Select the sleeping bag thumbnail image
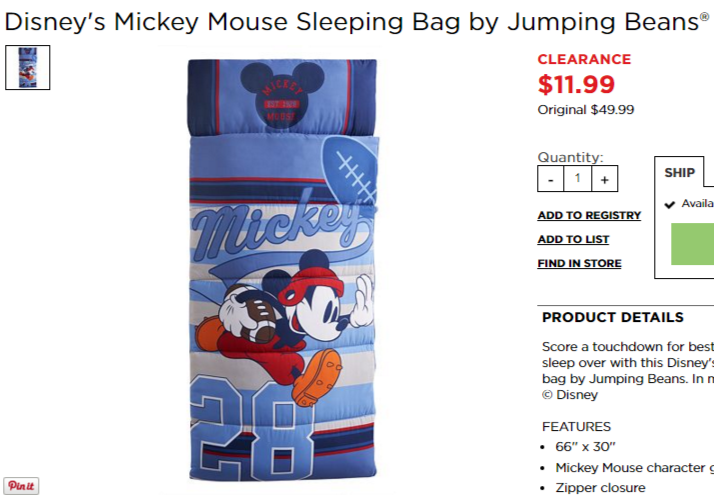Screen dimensions: 714x495 pyautogui.click(x=28, y=67)
